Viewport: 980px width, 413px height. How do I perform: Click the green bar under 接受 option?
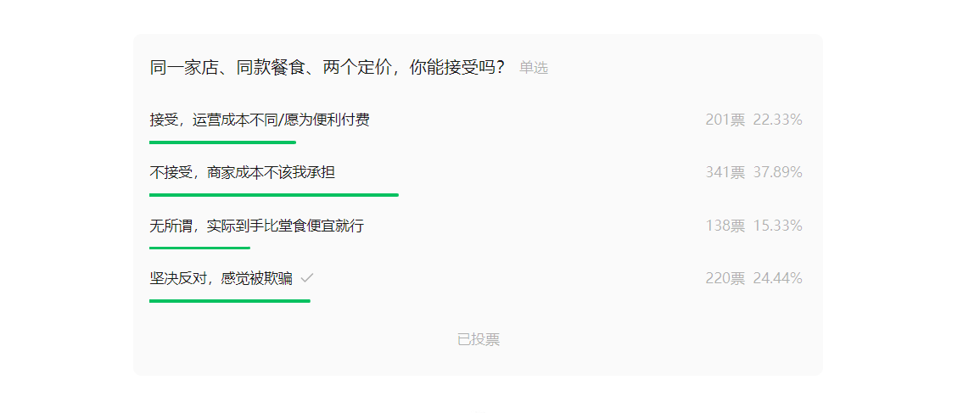click(x=222, y=142)
